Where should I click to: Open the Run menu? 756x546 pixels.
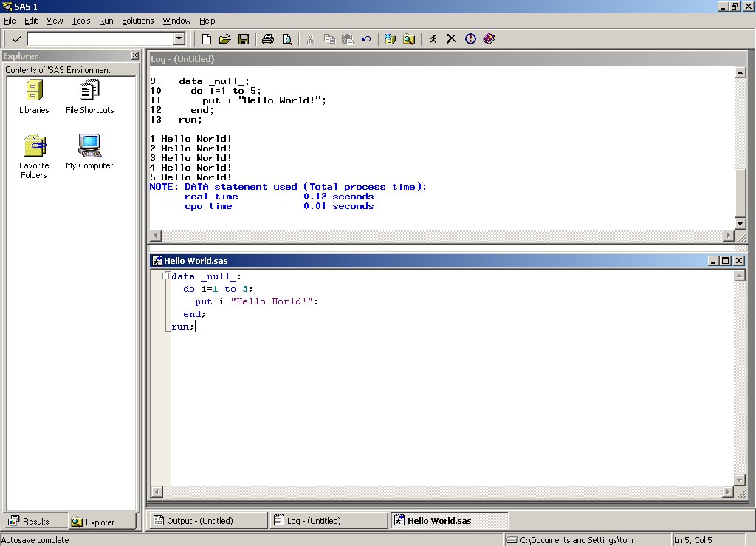point(106,21)
